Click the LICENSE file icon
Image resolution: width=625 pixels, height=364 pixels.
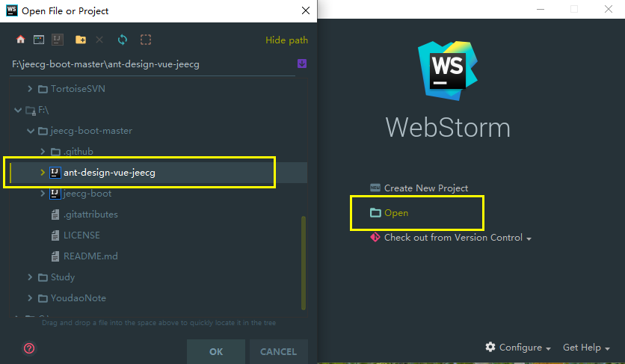pyautogui.click(x=55, y=235)
